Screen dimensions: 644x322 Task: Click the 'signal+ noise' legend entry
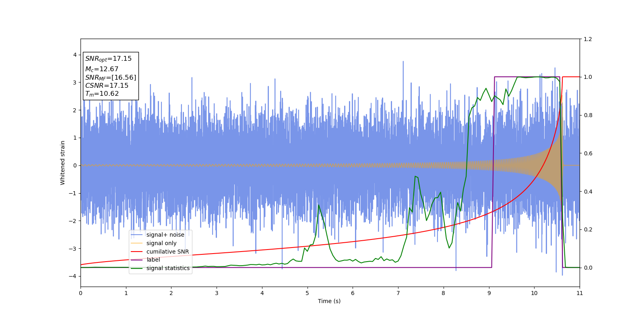click(165, 235)
